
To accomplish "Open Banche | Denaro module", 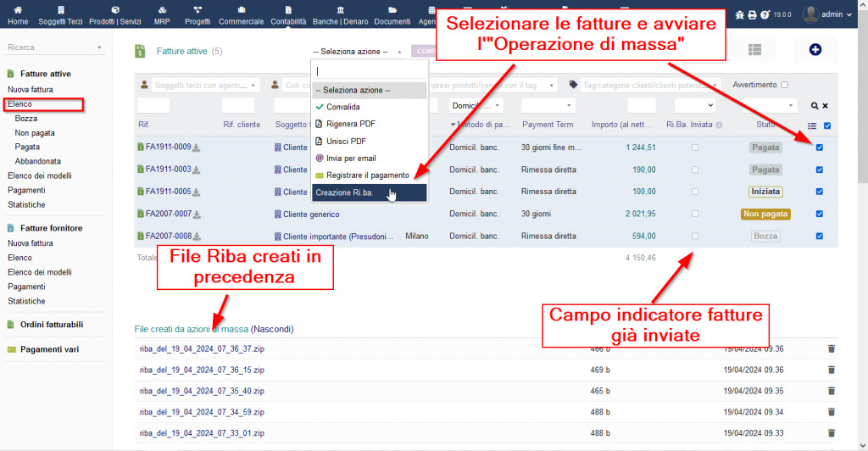I will pyautogui.click(x=340, y=15).
